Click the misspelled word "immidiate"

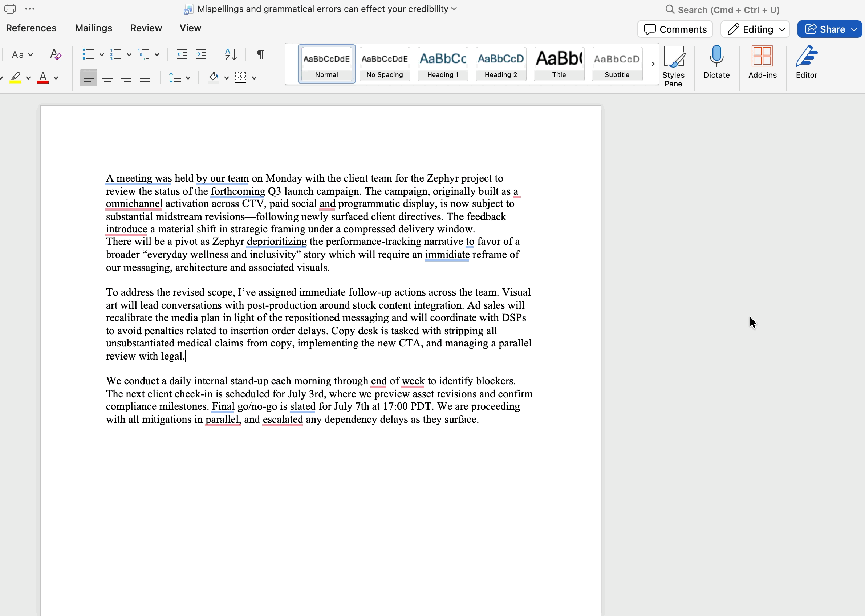(x=447, y=255)
